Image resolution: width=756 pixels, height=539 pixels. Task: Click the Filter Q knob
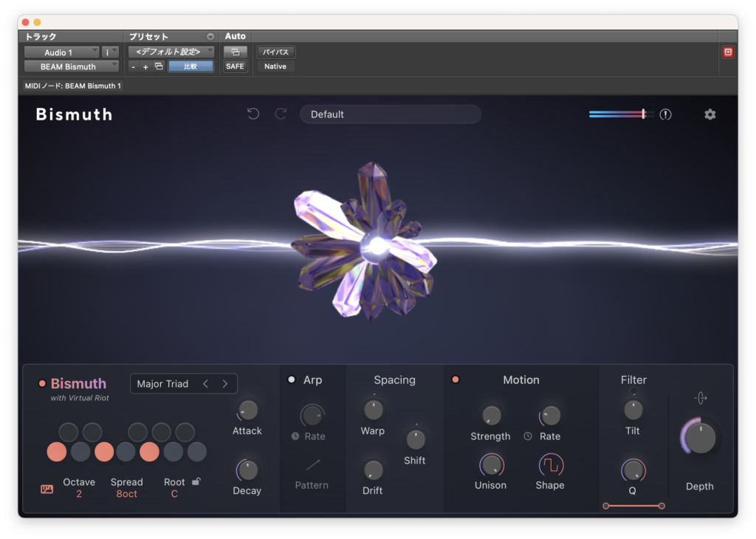point(633,470)
